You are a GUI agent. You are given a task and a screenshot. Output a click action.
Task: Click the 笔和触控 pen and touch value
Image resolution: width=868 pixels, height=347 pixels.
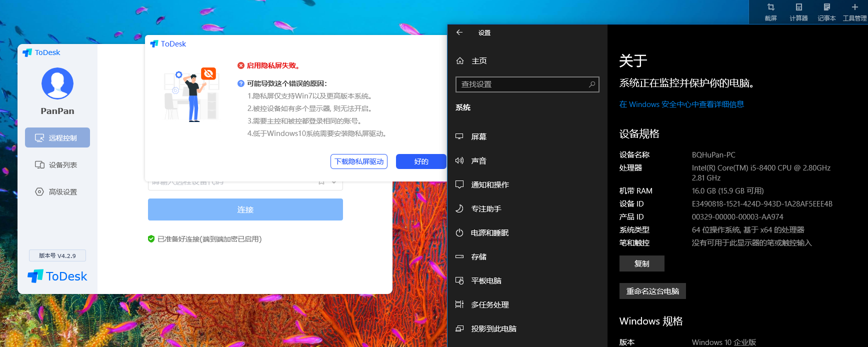[751, 243]
